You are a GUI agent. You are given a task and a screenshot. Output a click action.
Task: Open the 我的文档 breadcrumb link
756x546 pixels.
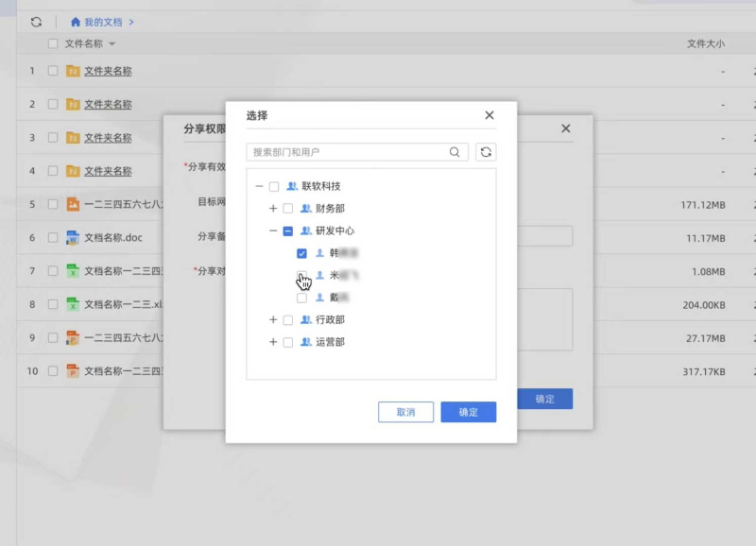point(104,22)
